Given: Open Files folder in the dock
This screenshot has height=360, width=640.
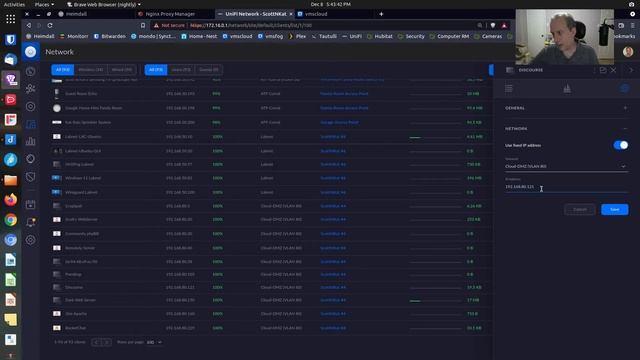Looking at the screenshot, I should 11,180.
